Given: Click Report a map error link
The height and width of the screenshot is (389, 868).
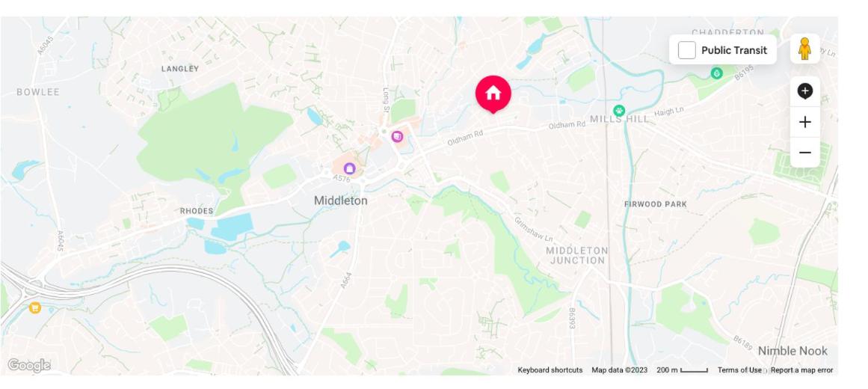Looking at the screenshot, I should click(x=801, y=370).
